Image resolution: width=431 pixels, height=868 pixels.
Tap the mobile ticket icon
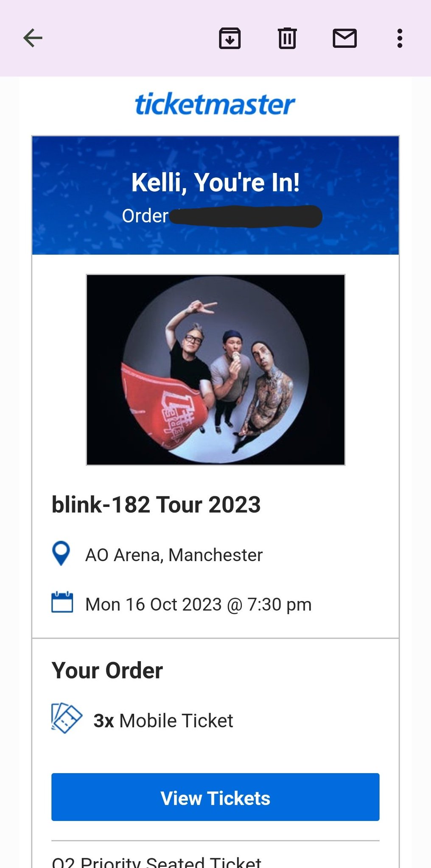tap(67, 718)
